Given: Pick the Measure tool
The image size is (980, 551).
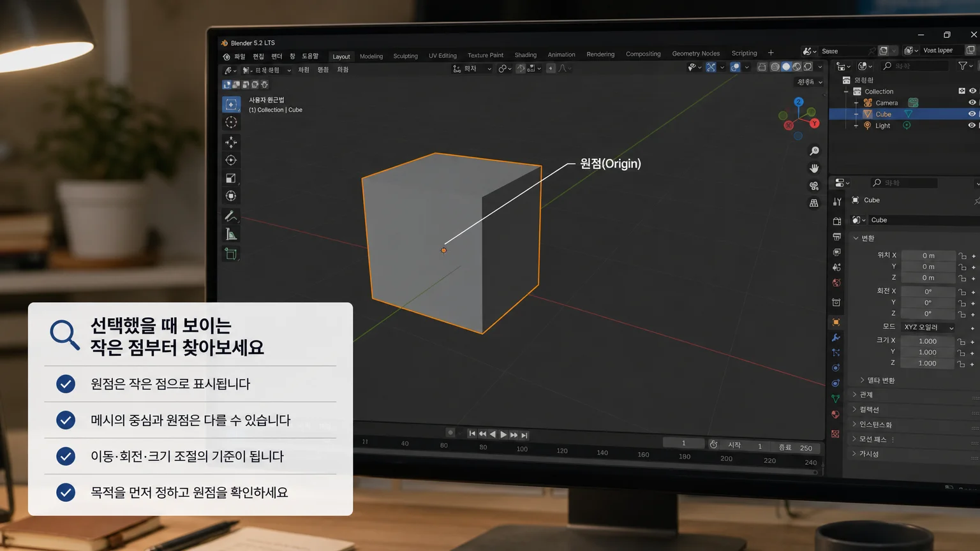Looking at the screenshot, I should point(231,235).
